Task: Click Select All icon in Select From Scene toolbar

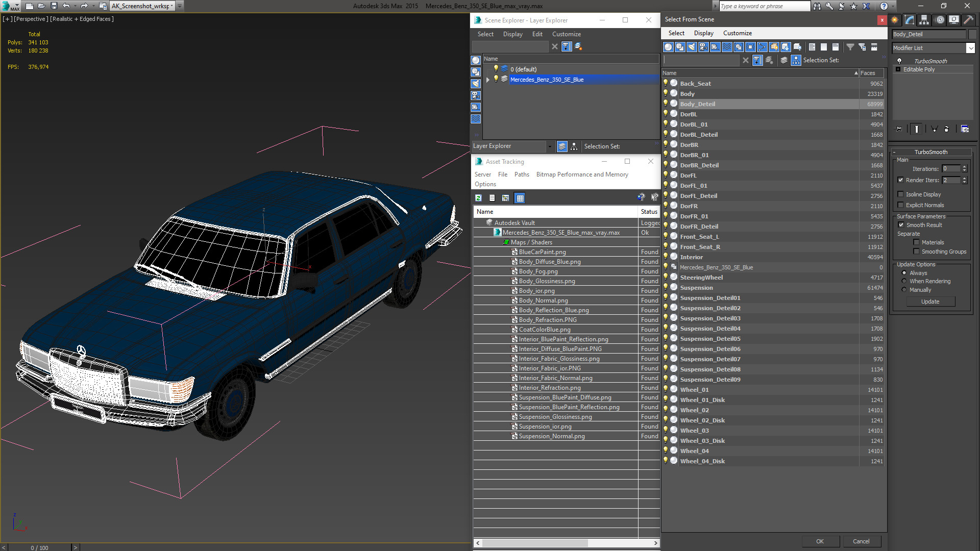Action: (x=812, y=47)
